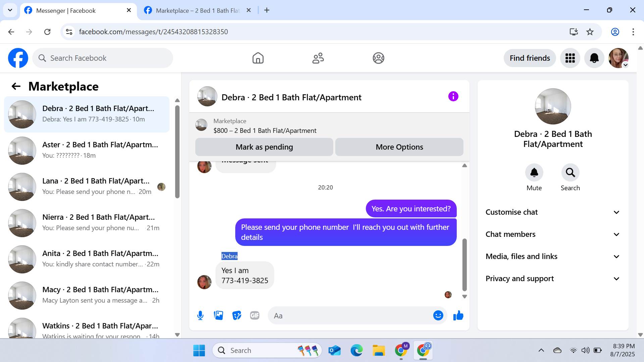The width and height of the screenshot is (644, 362).
Task: Open Debra's chat header title
Action: 291,97
